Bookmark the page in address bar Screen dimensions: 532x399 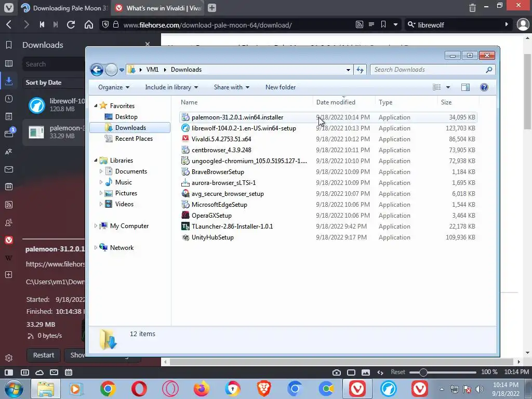(383, 24)
